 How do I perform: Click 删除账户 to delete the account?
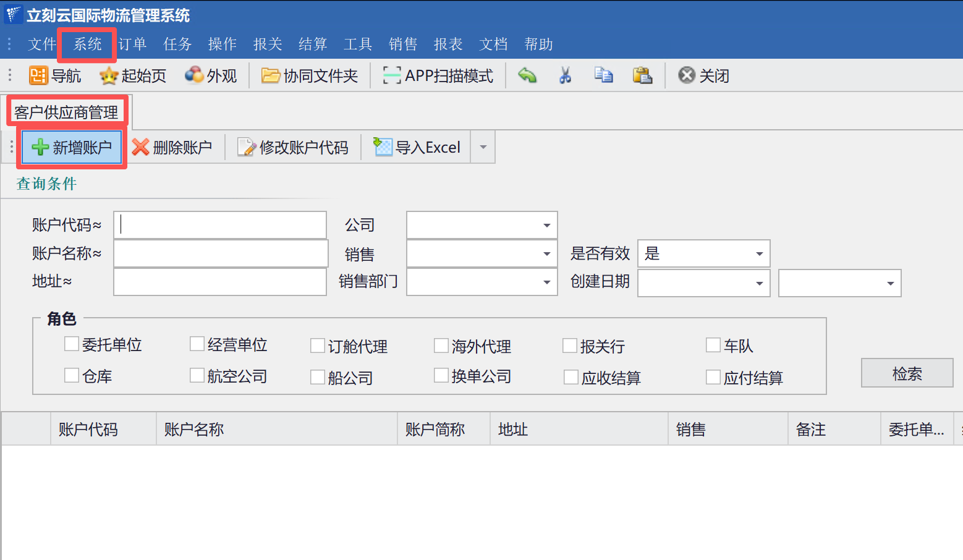(172, 147)
